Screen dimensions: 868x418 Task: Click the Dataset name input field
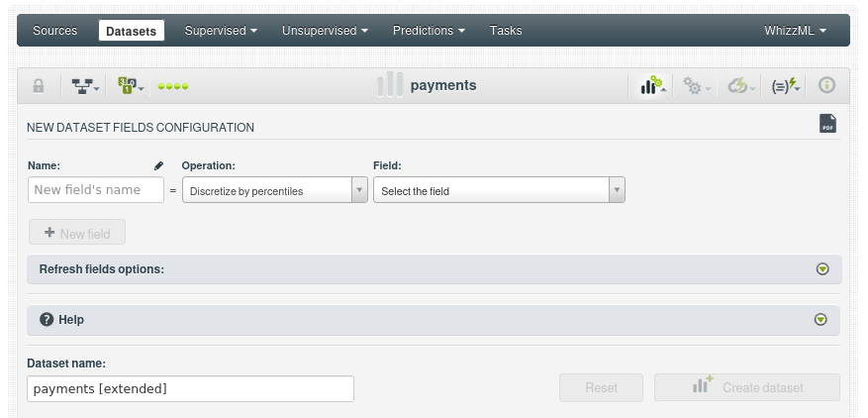[x=190, y=388]
